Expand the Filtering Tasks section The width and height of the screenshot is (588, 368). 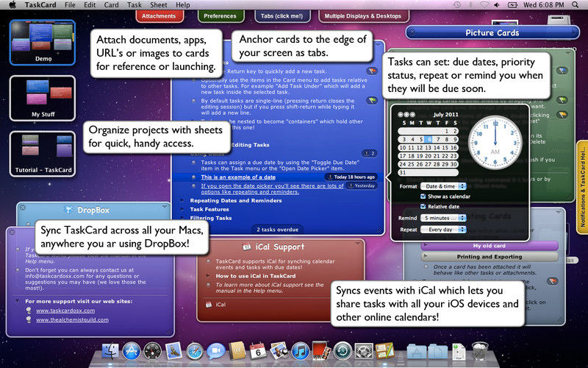[182, 218]
